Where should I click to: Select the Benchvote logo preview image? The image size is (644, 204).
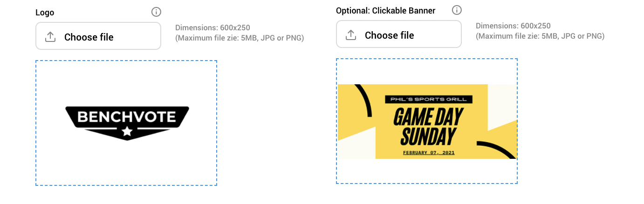click(x=127, y=123)
